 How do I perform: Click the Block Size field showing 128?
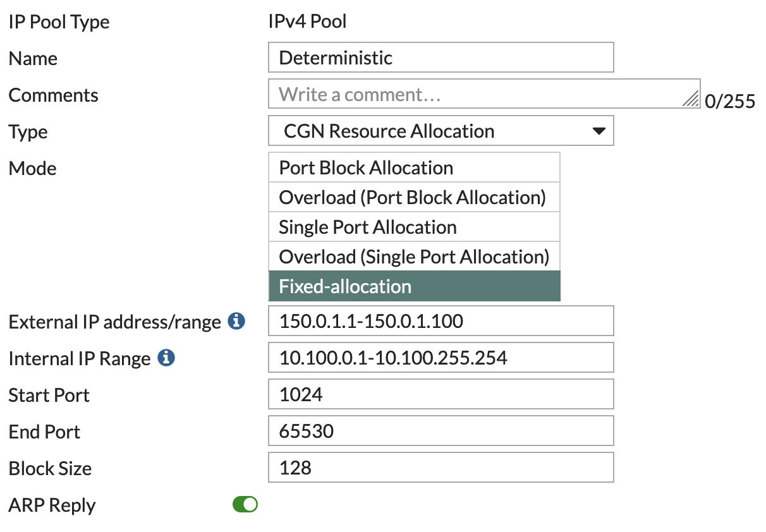click(x=441, y=468)
